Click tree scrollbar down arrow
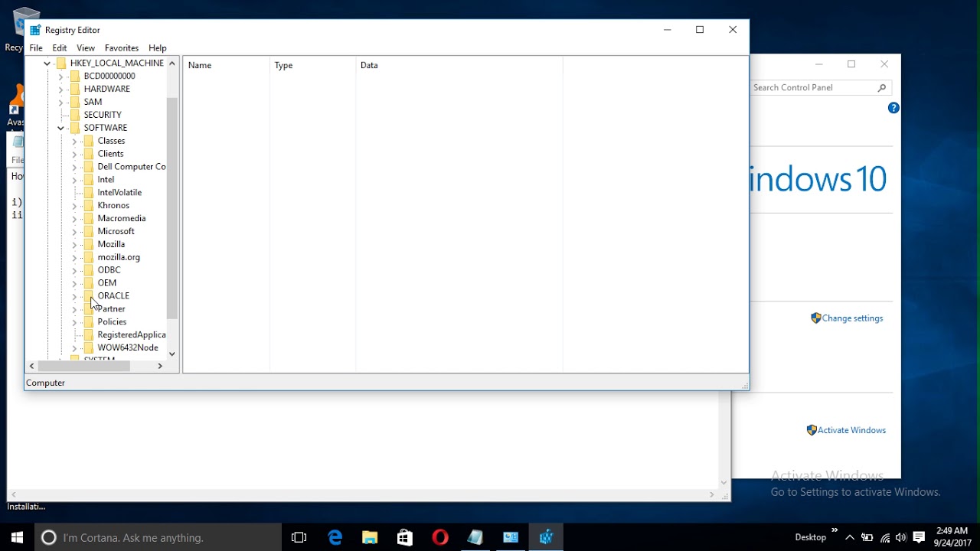Viewport: 980px width, 551px height. (x=172, y=354)
